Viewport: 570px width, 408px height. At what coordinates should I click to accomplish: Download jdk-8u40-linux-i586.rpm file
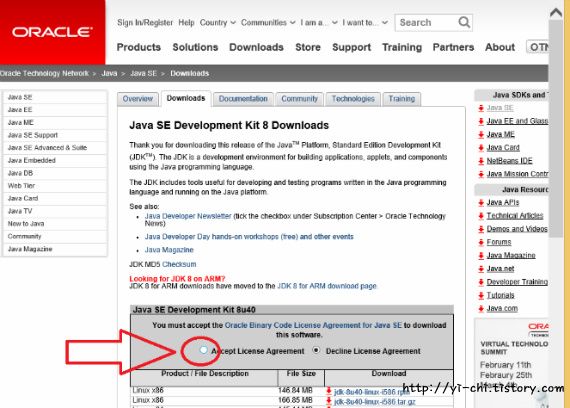[372, 392]
